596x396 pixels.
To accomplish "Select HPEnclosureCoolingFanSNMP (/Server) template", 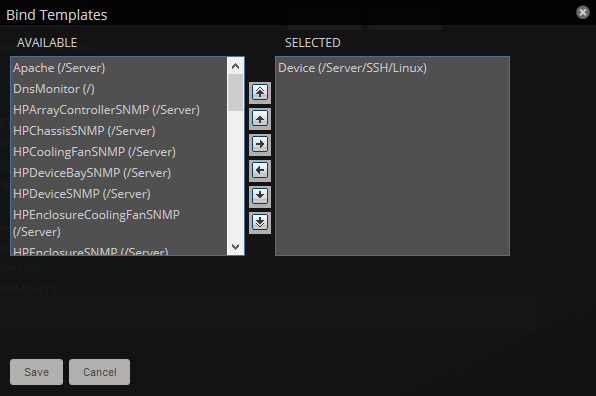I will pyautogui.click(x=119, y=223).
